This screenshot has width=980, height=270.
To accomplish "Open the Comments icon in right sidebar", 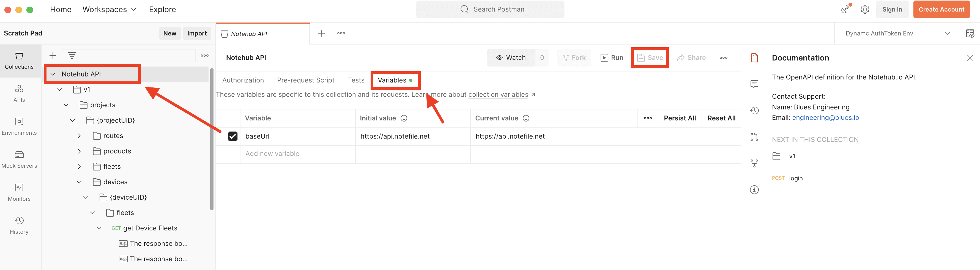I will click(x=754, y=84).
